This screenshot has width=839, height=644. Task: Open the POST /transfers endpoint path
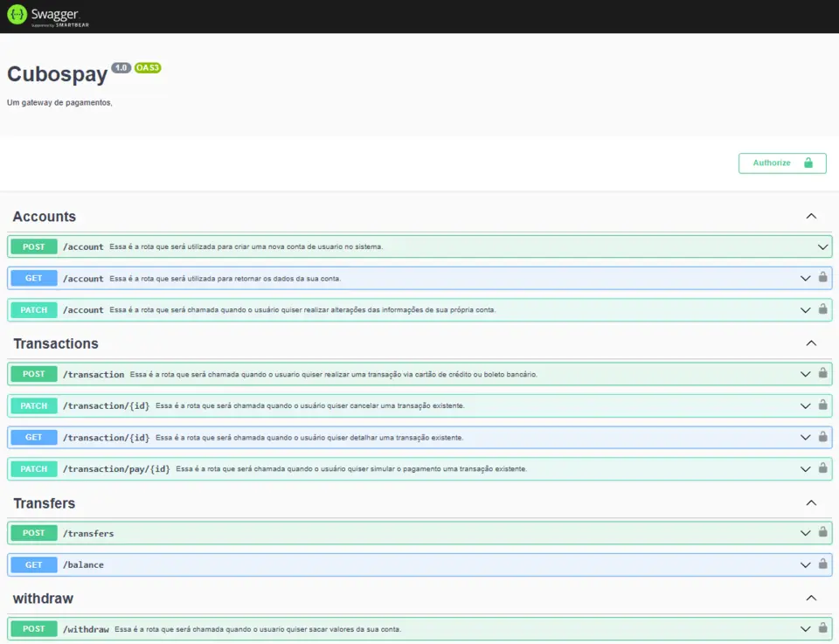(x=88, y=534)
